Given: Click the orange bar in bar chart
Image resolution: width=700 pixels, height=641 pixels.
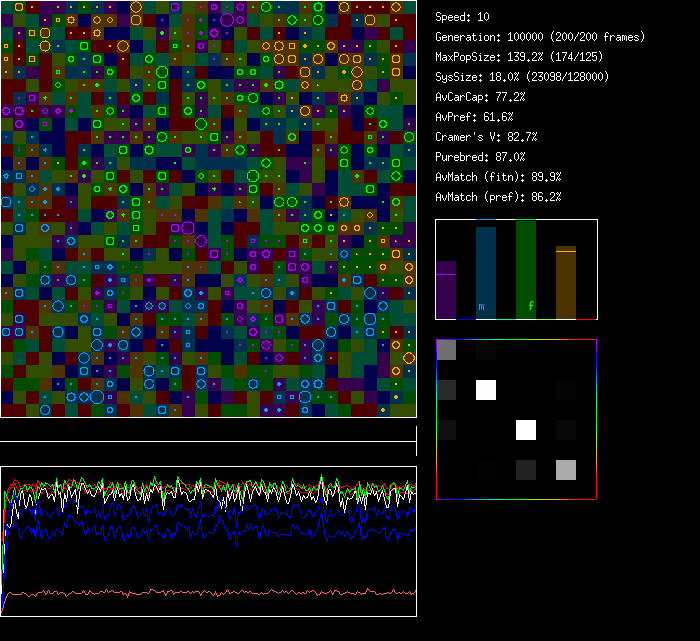Looking at the screenshot, I should click(565, 283).
